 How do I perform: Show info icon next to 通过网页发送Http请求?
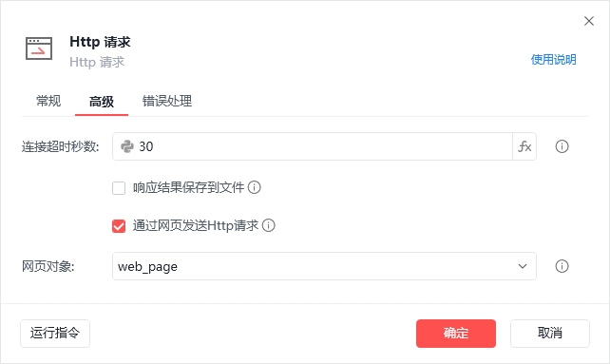point(269,225)
